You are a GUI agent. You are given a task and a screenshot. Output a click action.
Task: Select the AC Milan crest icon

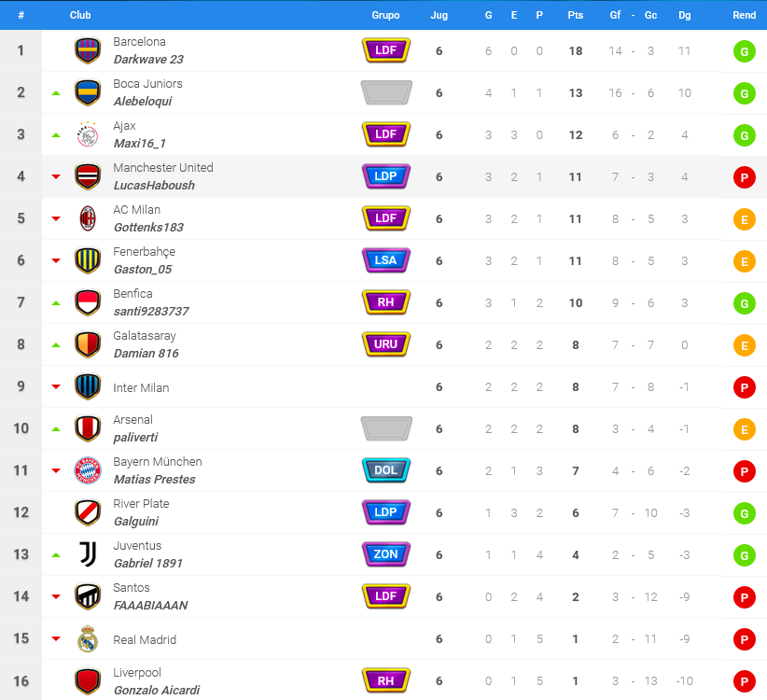click(x=88, y=218)
